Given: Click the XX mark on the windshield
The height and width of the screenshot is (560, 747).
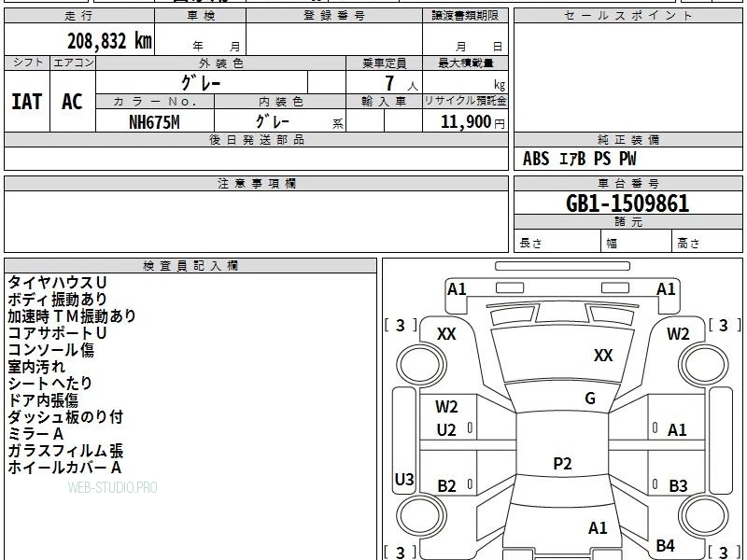Looking at the screenshot, I should click(x=603, y=356).
